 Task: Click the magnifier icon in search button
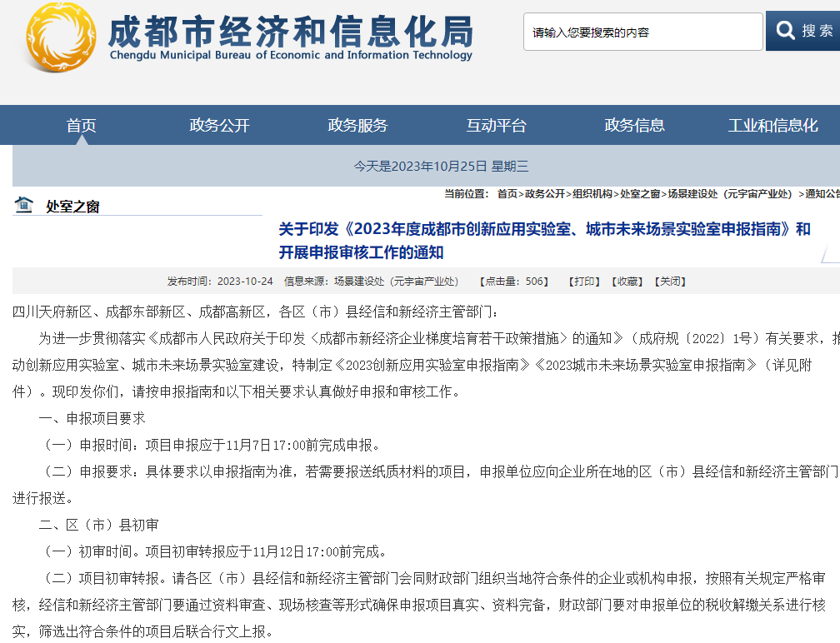785,31
